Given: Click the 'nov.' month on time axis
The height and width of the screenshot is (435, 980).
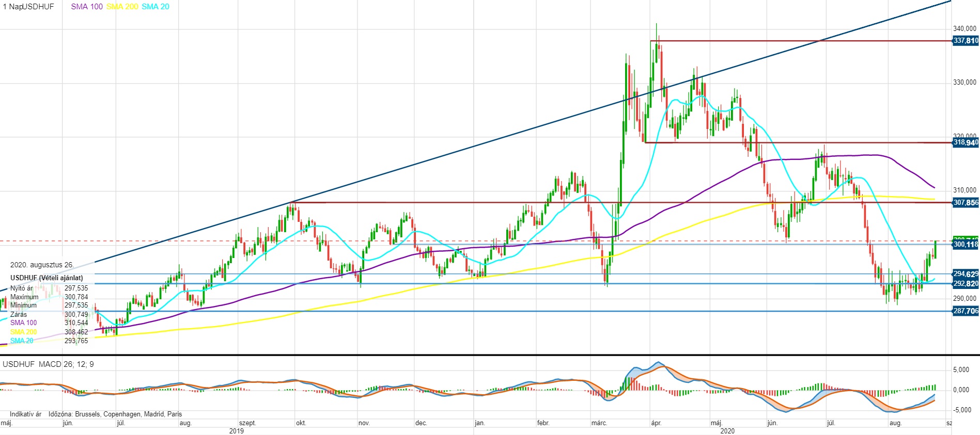Looking at the screenshot, I should click(x=364, y=423).
